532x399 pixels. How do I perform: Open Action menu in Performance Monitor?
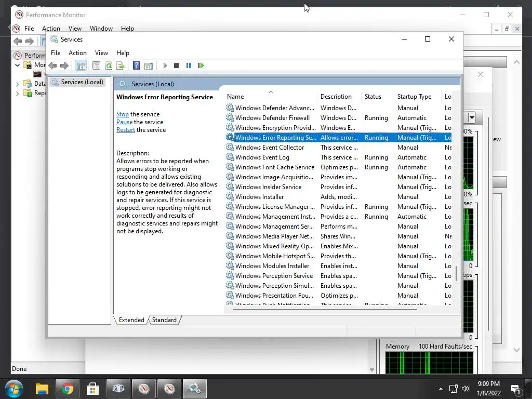51,29
